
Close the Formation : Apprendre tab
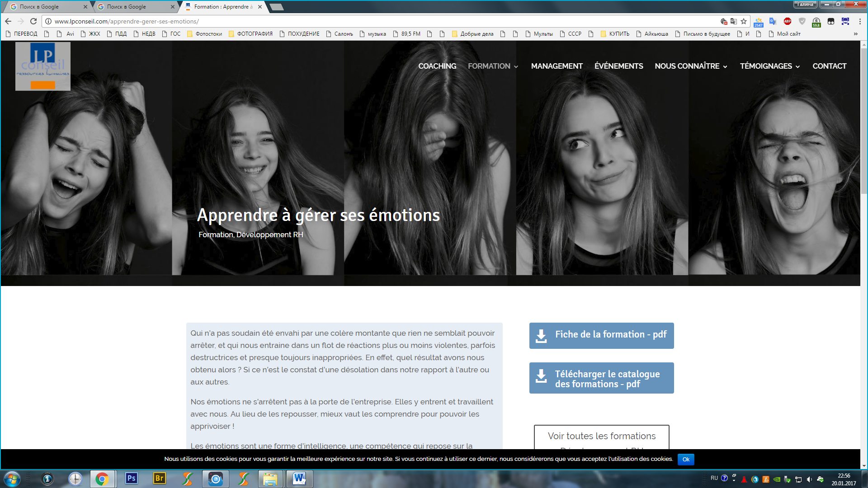[x=259, y=7]
